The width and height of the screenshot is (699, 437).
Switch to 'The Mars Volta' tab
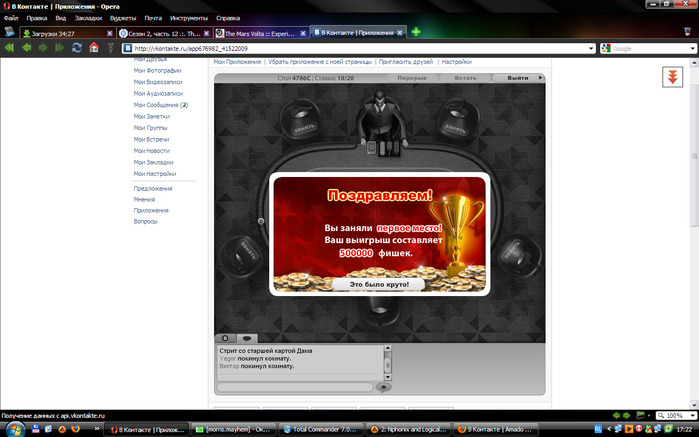point(261,33)
